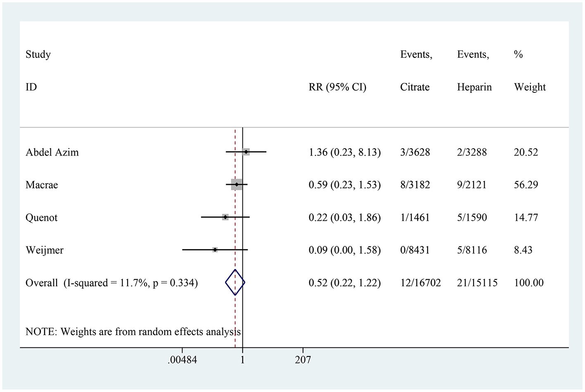Select the Weijmer study name
Screen dimensions: 585x392
tap(45, 250)
